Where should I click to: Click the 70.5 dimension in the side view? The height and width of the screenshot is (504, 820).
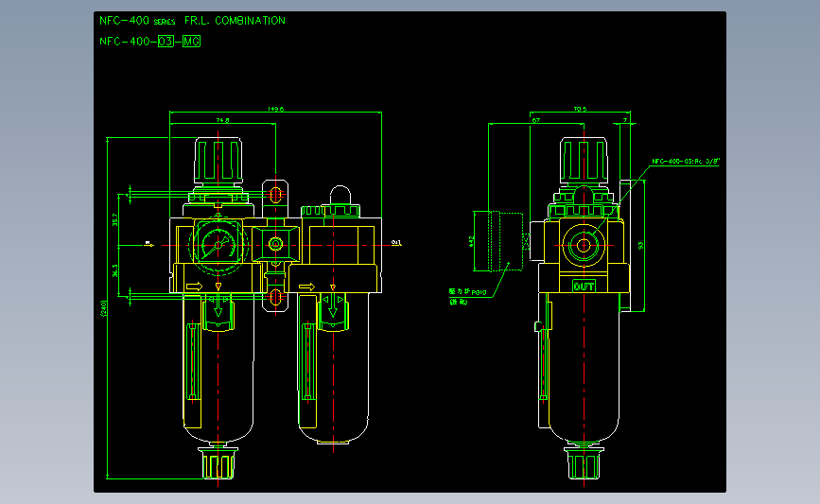[580, 110]
